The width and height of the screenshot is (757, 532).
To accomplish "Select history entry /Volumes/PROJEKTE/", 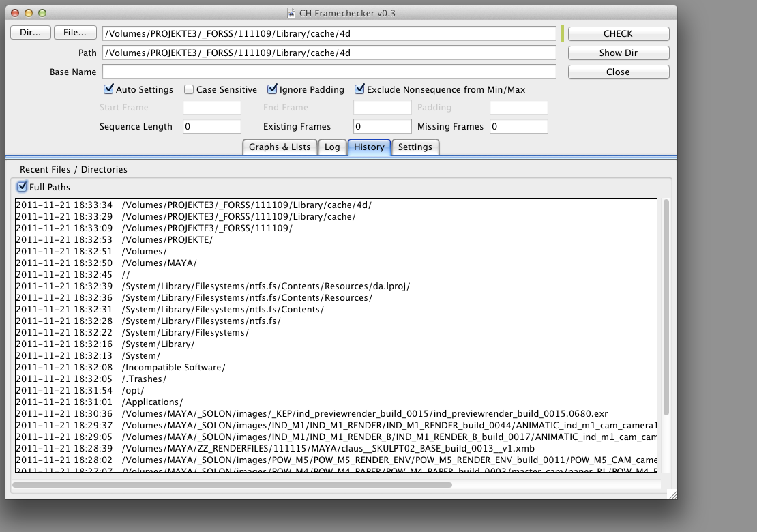I will coord(336,240).
